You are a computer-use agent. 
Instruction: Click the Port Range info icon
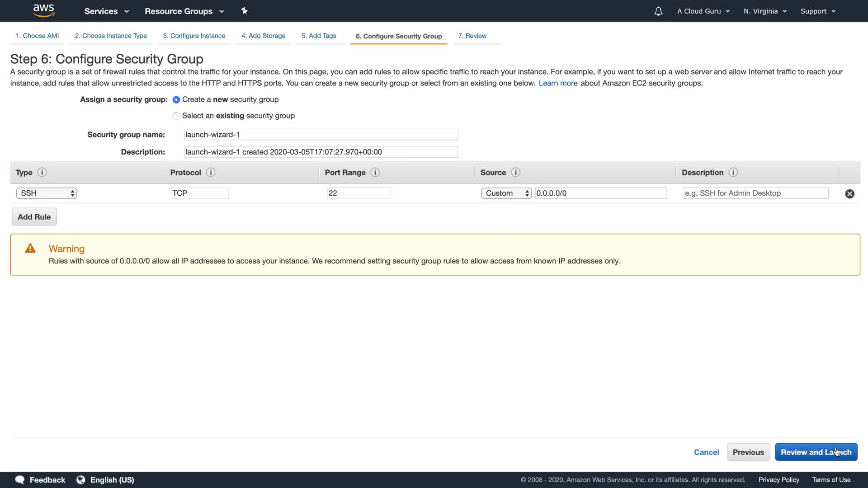pyautogui.click(x=375, y=172)
